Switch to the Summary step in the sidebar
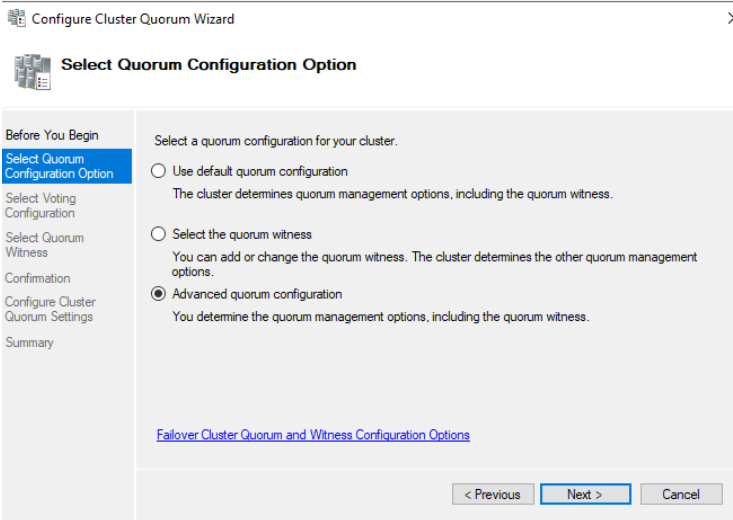This screenshot has width=733, height=520. click(x=29, y=342)
